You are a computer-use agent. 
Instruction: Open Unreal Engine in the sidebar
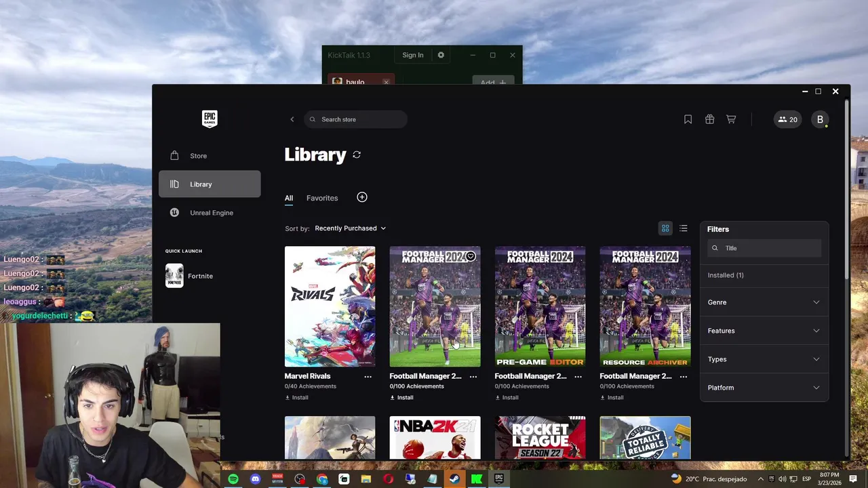210,213
